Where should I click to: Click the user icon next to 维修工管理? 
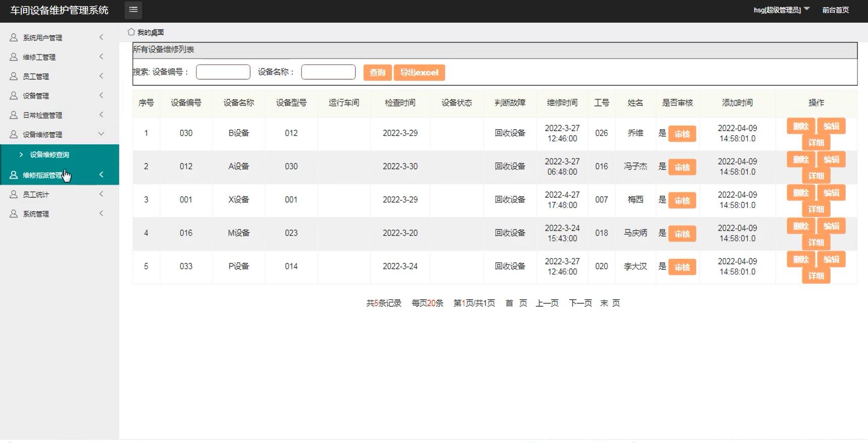tap(14, 57)
